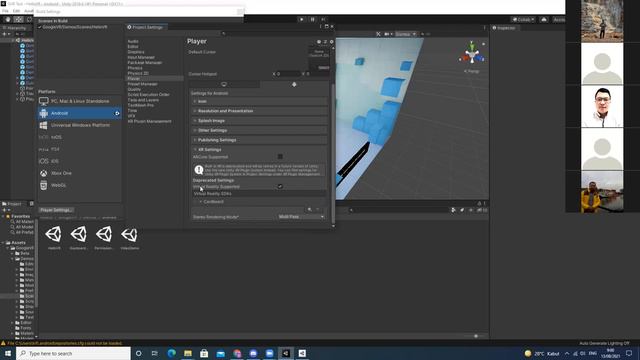
Task: Select the Hand tool in Unity toolbar
Action: tap(8, 19)
